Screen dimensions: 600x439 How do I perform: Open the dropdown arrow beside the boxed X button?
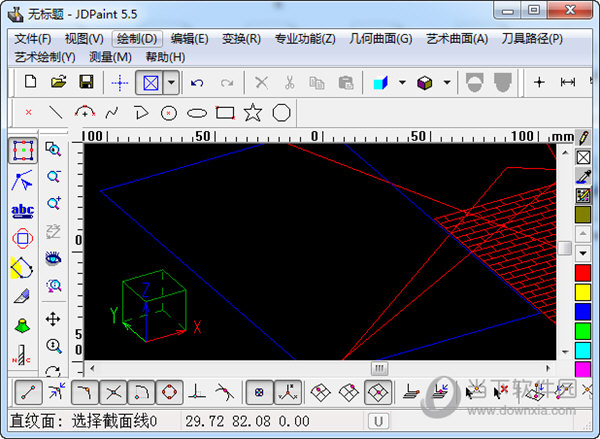coord(171,82)
